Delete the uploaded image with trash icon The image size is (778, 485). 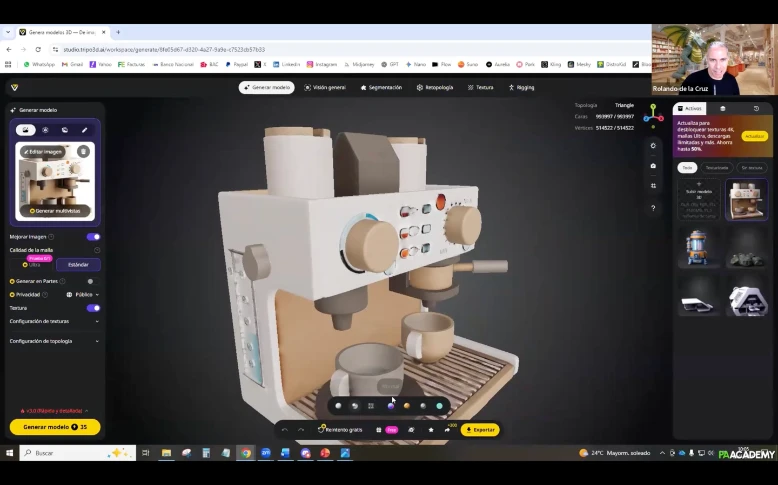click(x=83, y=151)
